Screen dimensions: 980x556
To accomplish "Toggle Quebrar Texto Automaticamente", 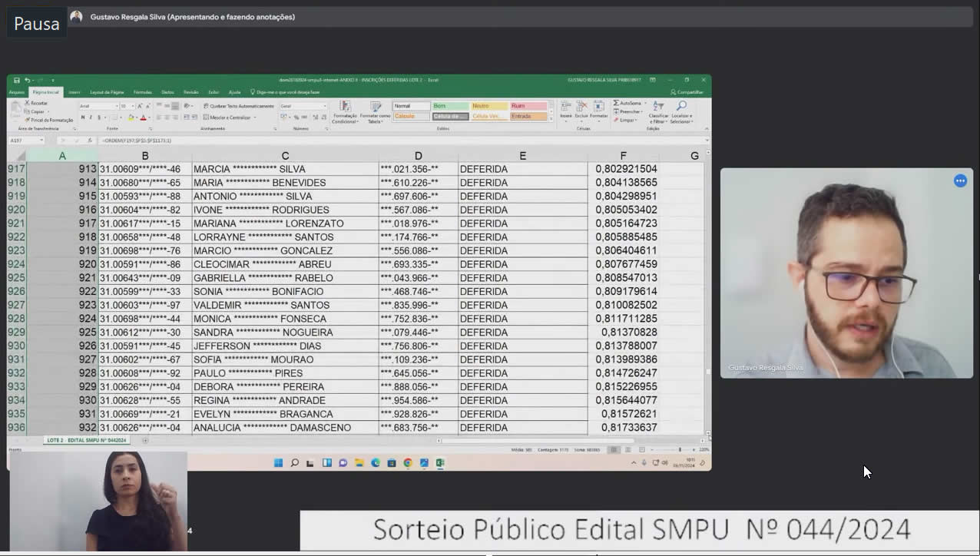I will 239,106.
